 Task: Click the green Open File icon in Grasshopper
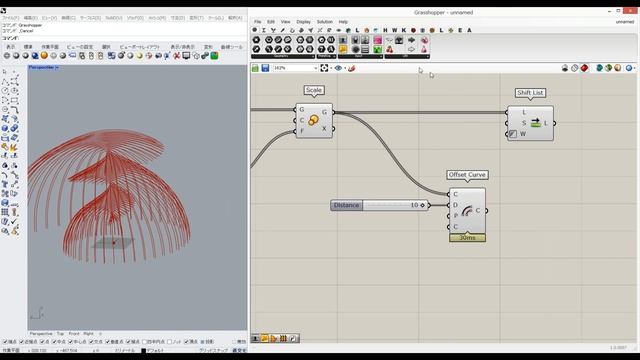[255, 68]
